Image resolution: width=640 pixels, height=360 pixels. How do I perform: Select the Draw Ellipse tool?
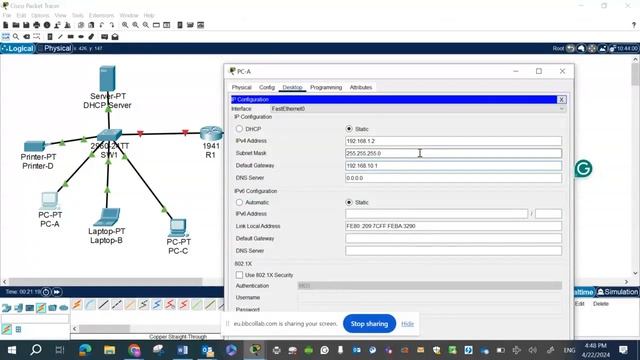[x=81, y=37]
